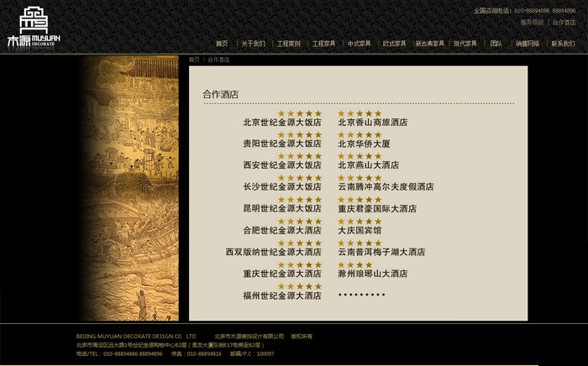Select 昆明世纪金源大饭店 entry
Screen dimensions: 588x366
coord(282,208)
